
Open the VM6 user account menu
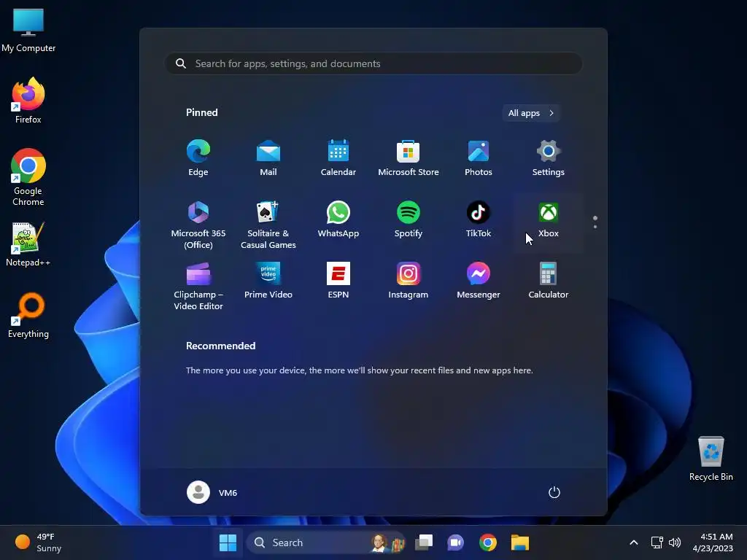click(212, 492)
